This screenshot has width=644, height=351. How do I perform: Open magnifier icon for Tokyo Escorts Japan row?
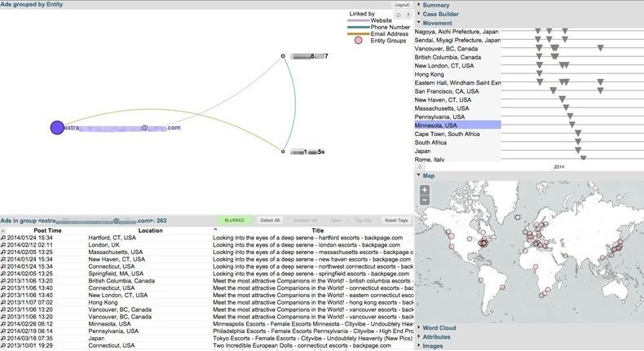pos(3,338)
